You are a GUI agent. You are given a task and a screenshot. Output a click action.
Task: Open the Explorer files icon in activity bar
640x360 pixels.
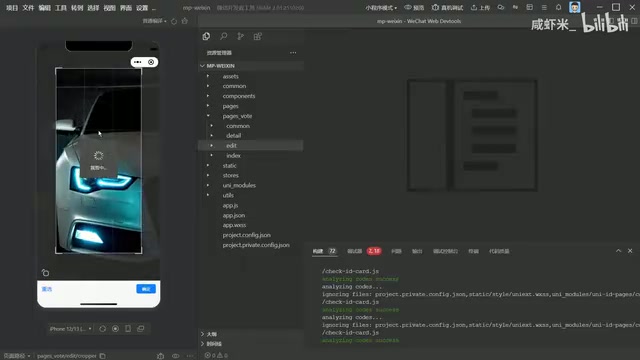click(x=206, y=36)
